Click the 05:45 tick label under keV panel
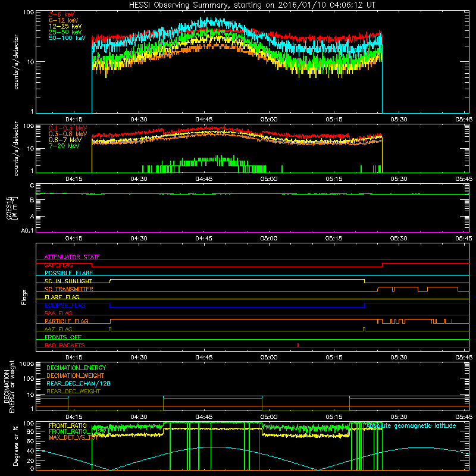The width and height of the screenshot is (476, 476). click(x=464, y=120)
